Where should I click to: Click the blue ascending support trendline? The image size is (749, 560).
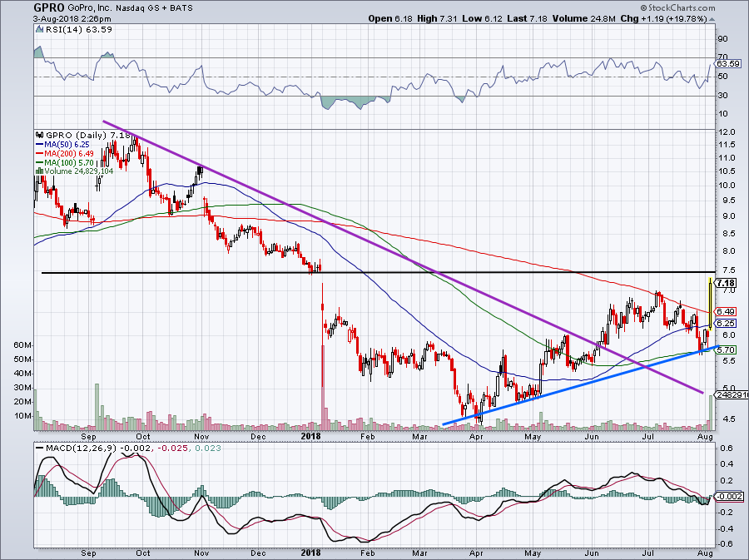[580, 384]
